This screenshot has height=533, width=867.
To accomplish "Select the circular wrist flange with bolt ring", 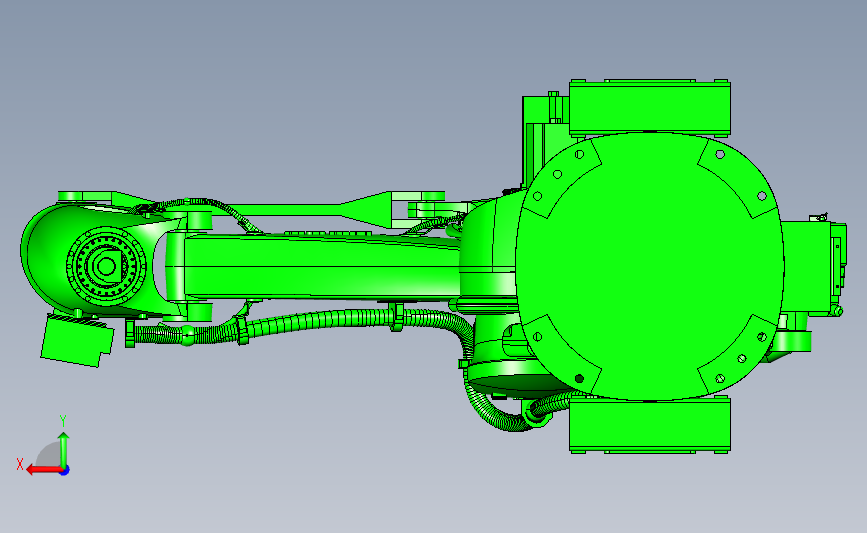I will 106,266.
